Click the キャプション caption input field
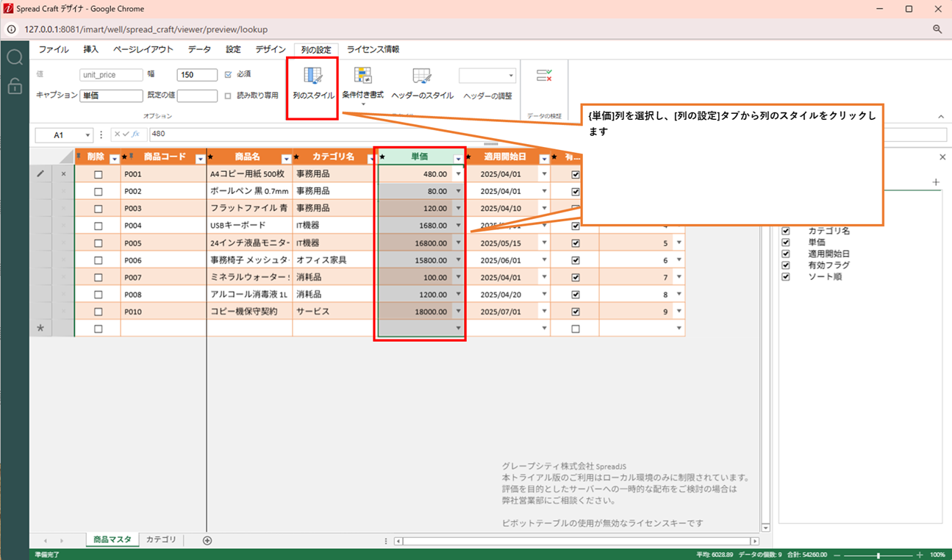The height and width of the screenshot is (560, 952). pyautogui.click(x=111, y=96)
